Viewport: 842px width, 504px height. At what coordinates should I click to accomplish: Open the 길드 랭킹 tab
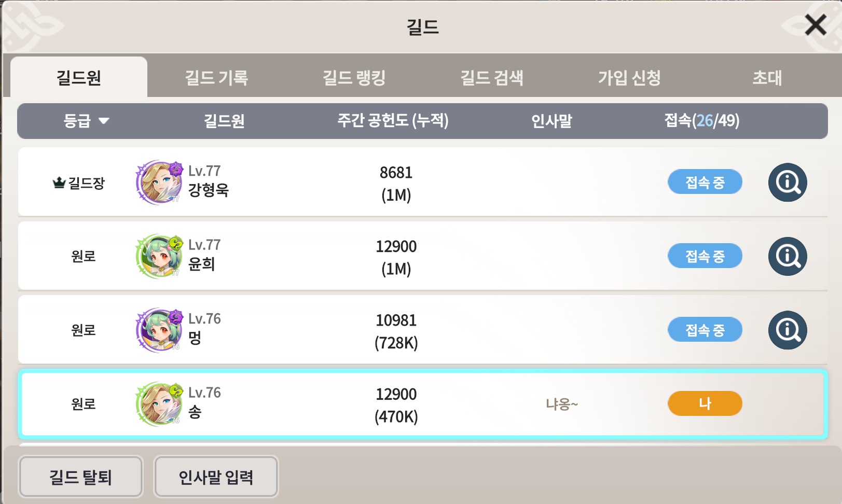coord(354,78)
